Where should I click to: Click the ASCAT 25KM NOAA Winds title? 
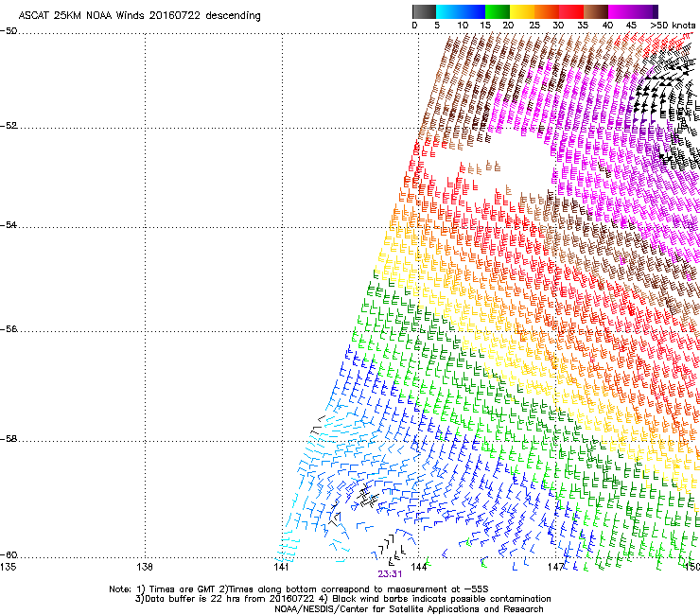139,15
